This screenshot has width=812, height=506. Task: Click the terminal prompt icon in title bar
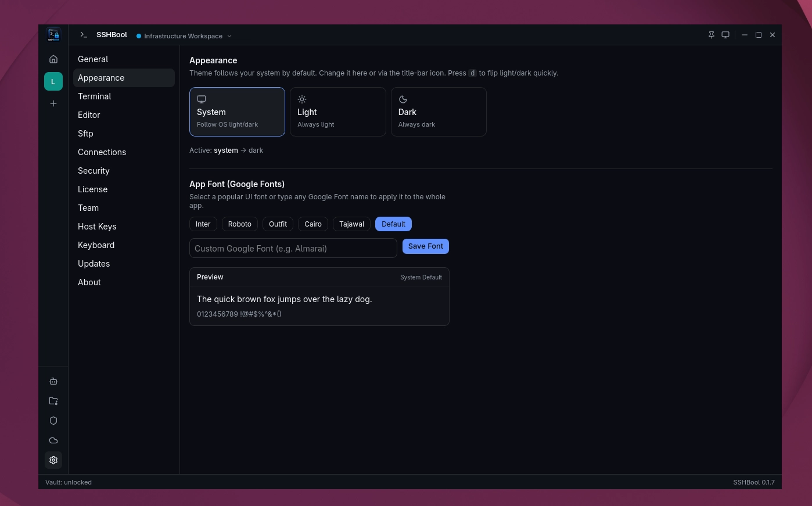[x=84, y=35]
